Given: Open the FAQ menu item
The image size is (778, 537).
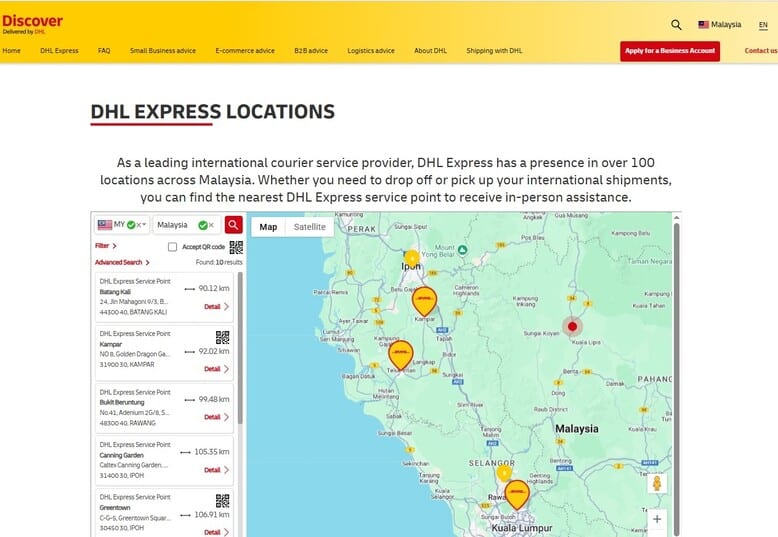Looking at the screenshot, I should click(104, 51).
